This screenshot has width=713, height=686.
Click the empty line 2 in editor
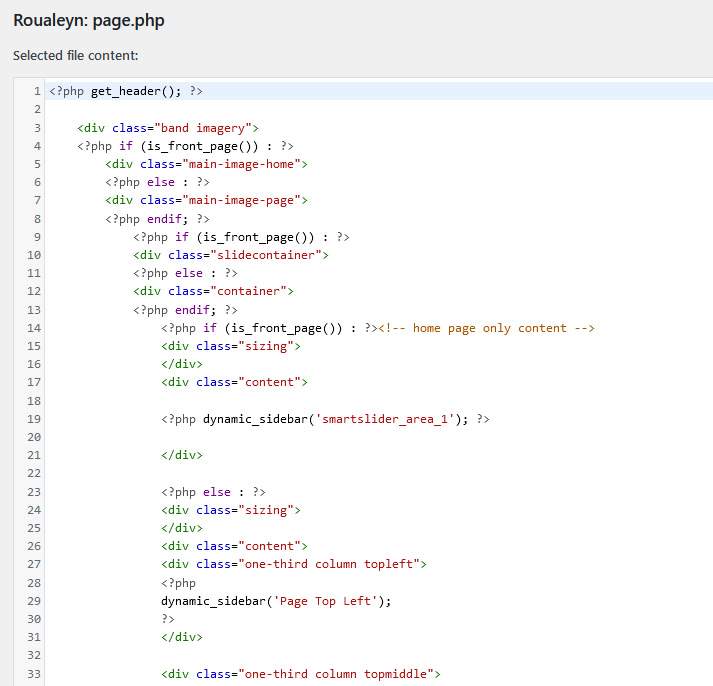(x=381, y=109)
